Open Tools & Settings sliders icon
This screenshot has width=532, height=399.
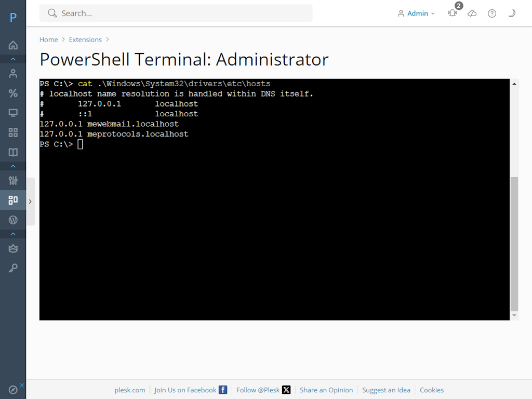12,181
